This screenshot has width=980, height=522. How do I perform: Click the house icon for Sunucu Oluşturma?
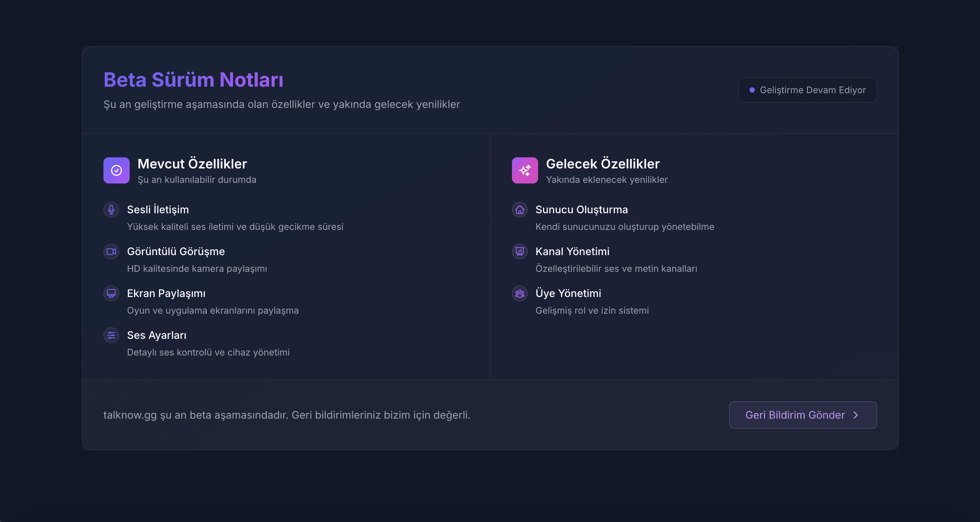(x=519, y=209)
